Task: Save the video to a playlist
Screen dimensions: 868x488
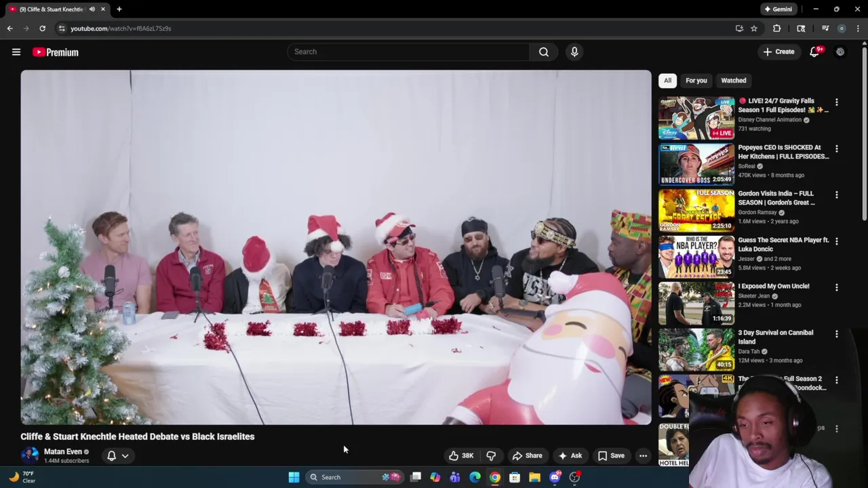Action: pyautogui.click(x=610, y=455)
